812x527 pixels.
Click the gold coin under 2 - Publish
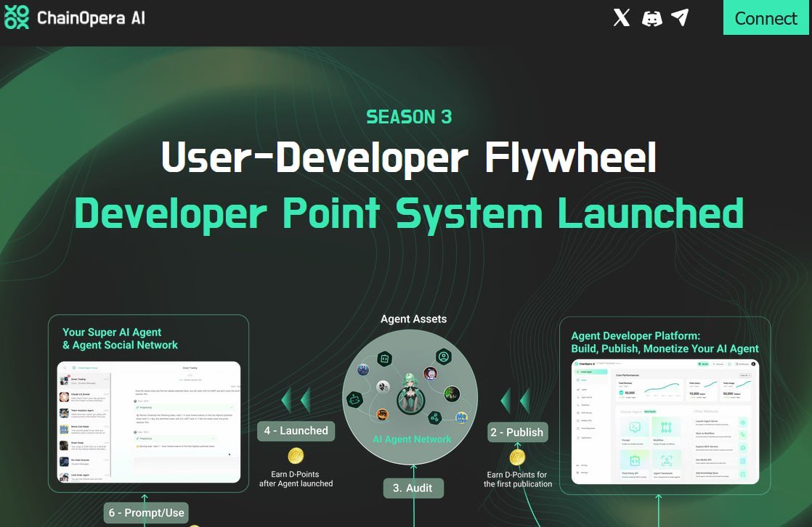click(x=517, y=457)
